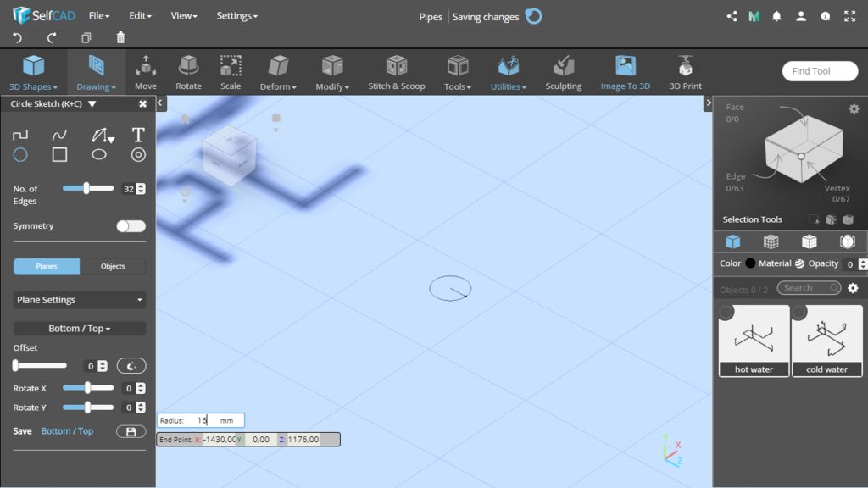Toggle the offset flip button
The image size is (868, 488).
[x=131, y=366]
